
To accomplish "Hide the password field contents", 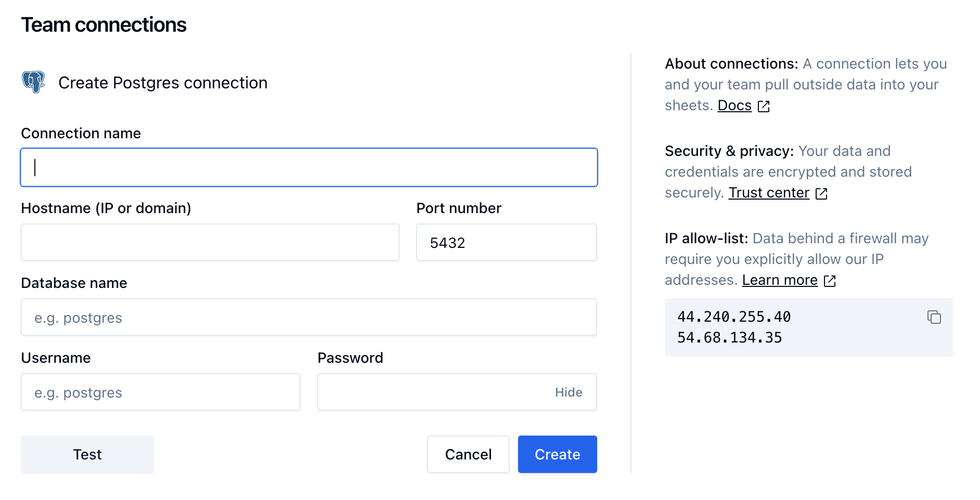I will tap(568, 392).
